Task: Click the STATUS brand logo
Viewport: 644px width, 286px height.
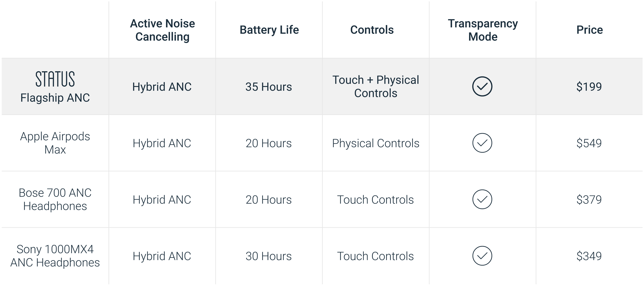Action: [55, 79]
